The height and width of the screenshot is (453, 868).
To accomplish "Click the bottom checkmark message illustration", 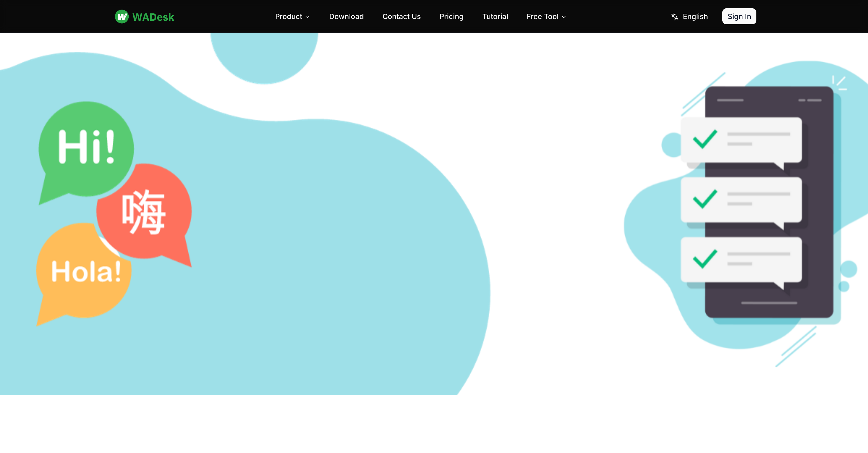I will tap(741, 260).
